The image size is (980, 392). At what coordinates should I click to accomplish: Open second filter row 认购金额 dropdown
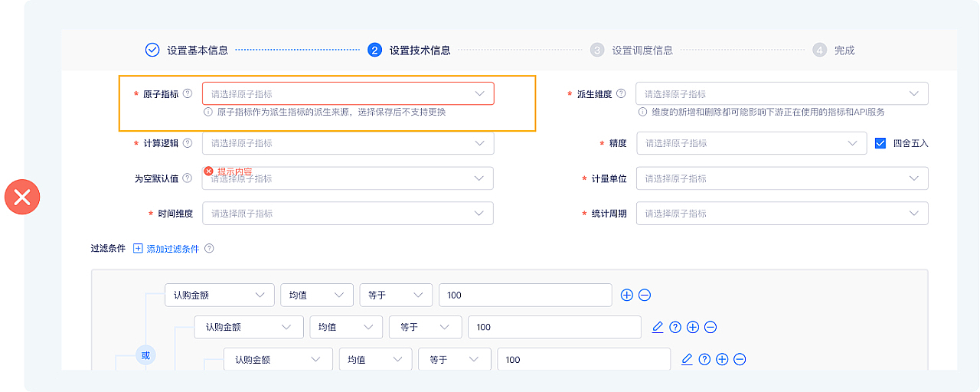[x=249, y=327]
